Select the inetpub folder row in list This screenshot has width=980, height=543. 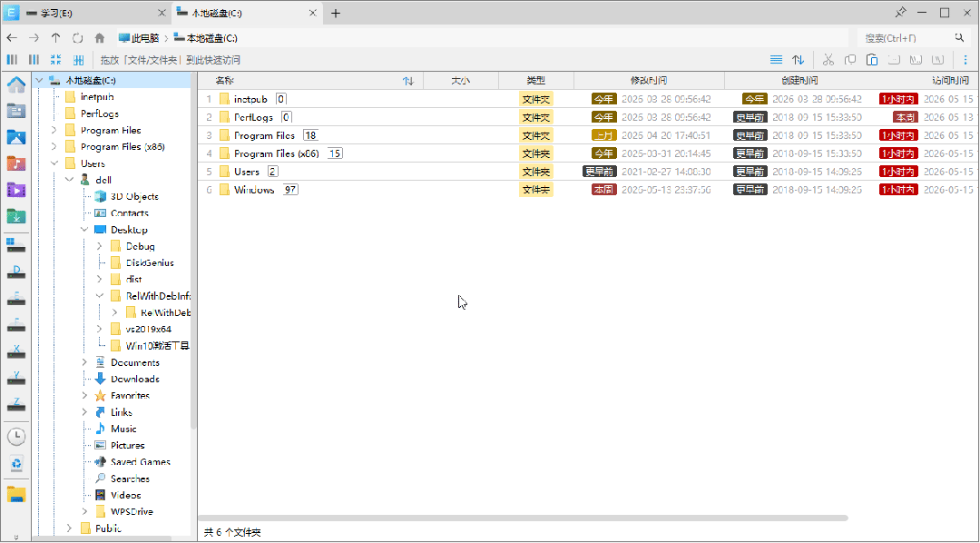coord(588,99)
